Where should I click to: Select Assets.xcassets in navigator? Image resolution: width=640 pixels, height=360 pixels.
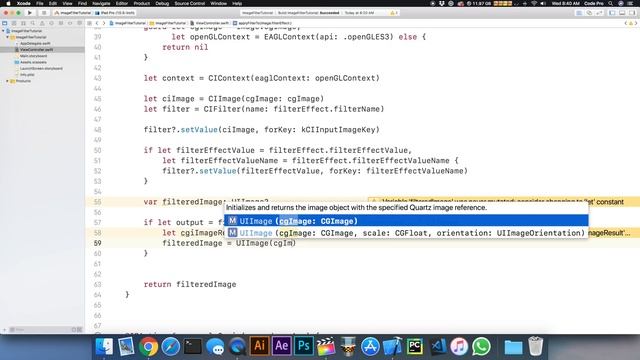tap(33, 62)
